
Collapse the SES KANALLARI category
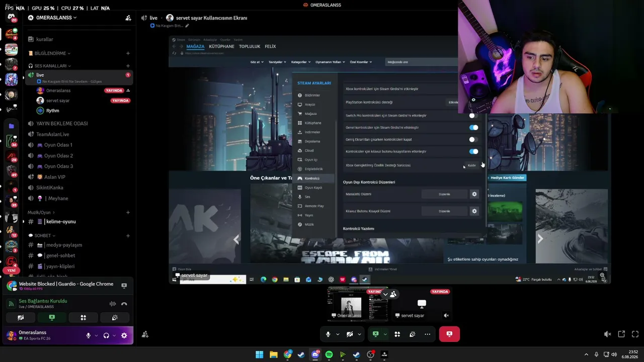(49, 66)
